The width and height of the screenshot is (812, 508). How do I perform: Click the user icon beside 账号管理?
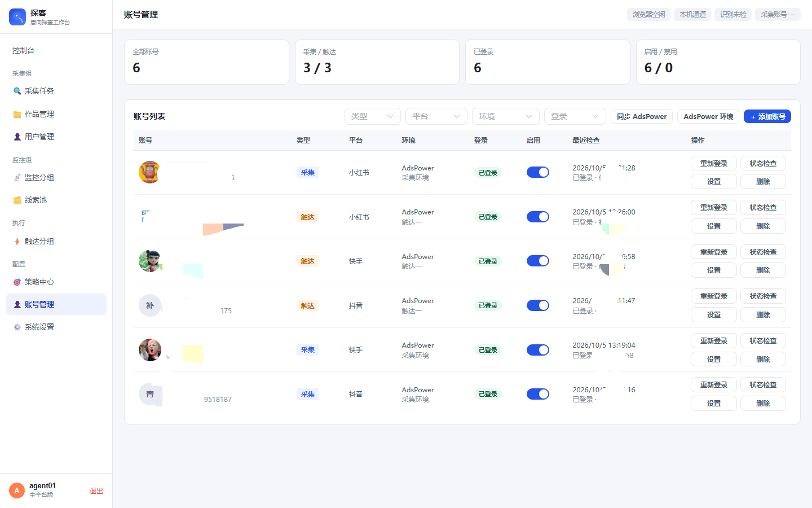[17, 304]
